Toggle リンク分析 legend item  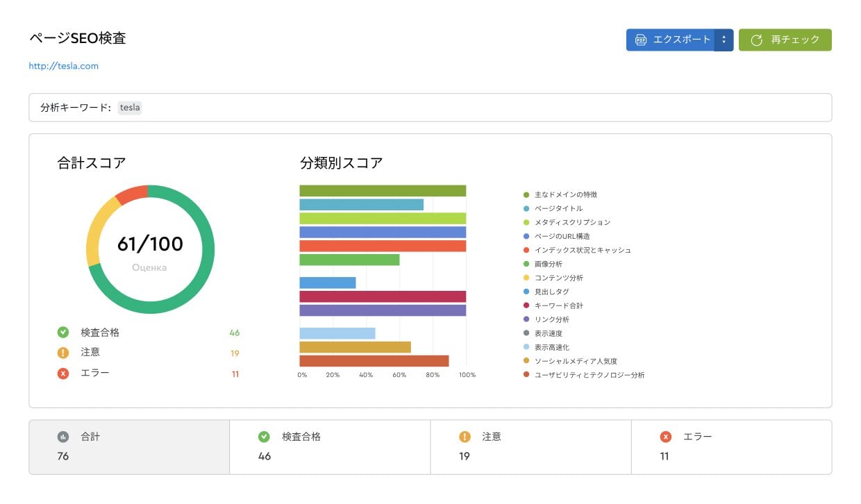click(x=546, y=319)
